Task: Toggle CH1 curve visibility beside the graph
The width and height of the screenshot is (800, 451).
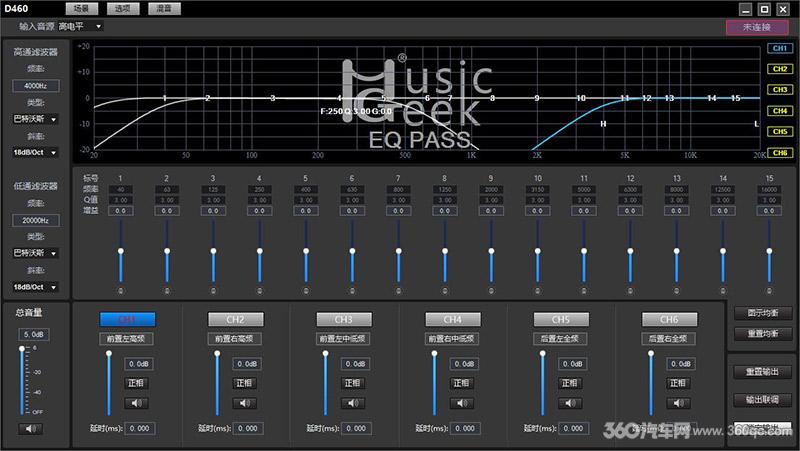Action: click(x=780, y=48)
